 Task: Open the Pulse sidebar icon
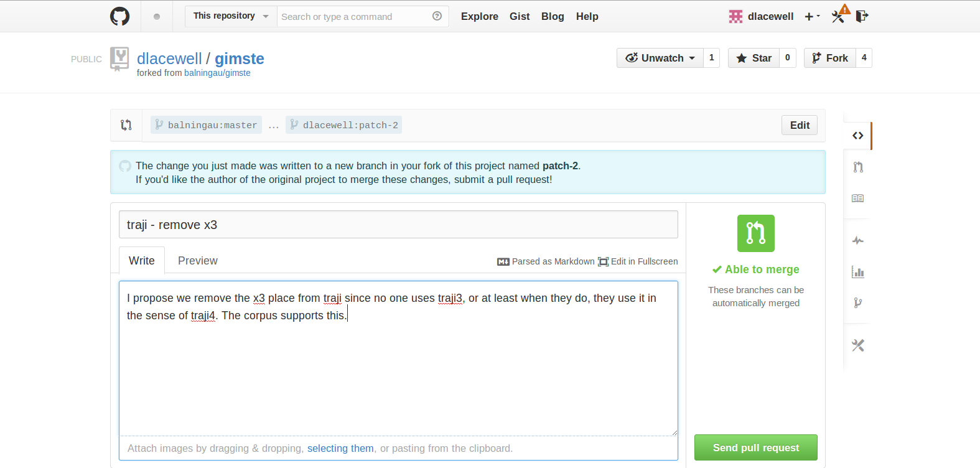[858, 240]
